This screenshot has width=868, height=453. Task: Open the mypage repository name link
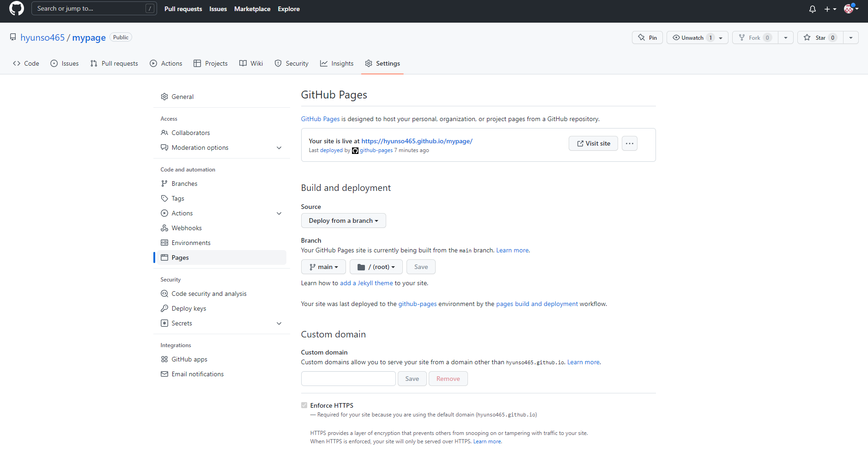point(89,37)
